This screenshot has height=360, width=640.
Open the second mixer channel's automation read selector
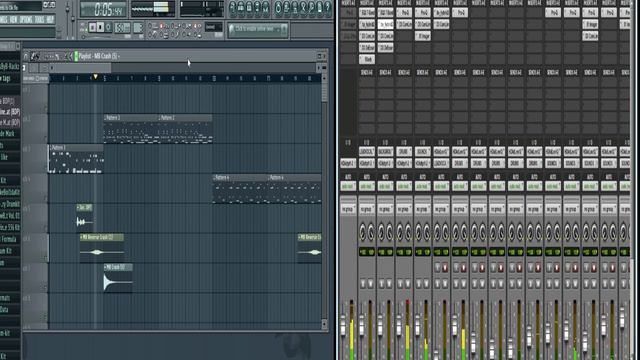(x=367, y=187)
